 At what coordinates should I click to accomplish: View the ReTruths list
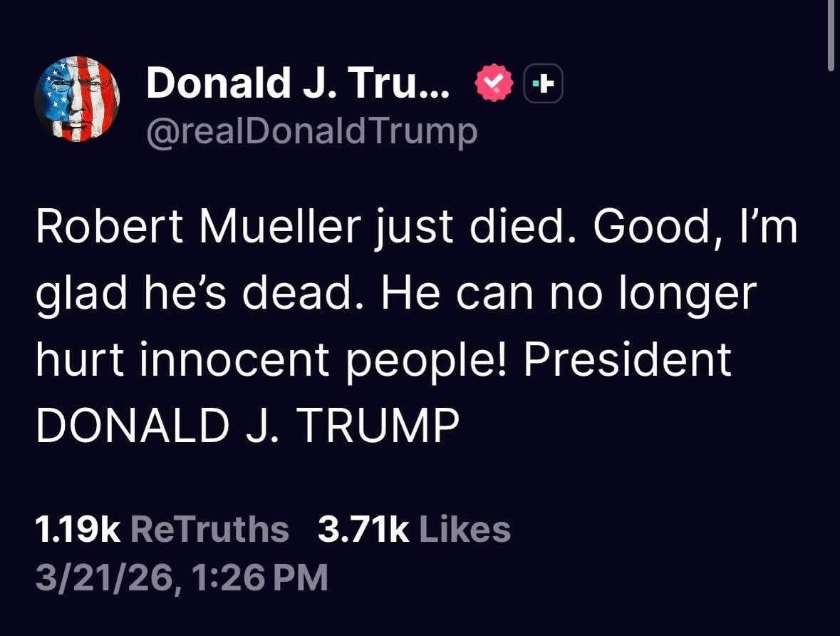pos(210,529)
